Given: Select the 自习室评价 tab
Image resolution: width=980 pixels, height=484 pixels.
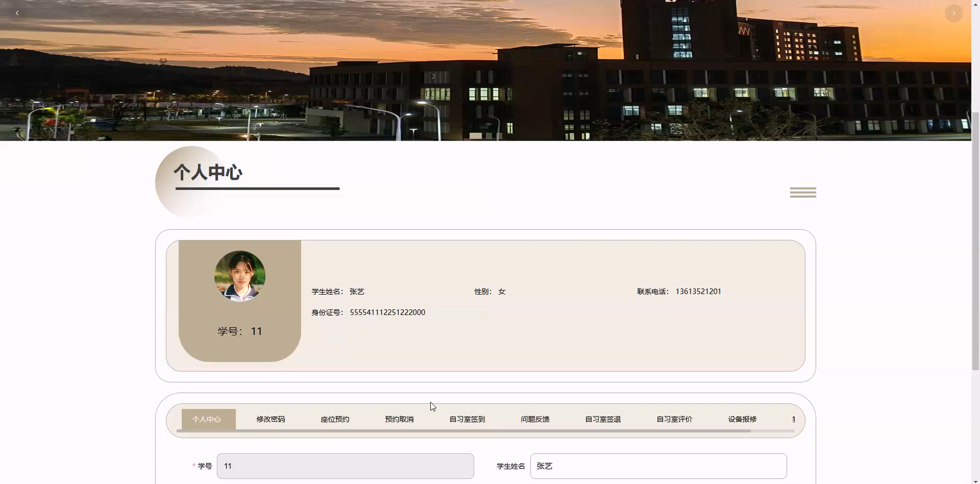Looking at the screenshot, I should (674, 419).
